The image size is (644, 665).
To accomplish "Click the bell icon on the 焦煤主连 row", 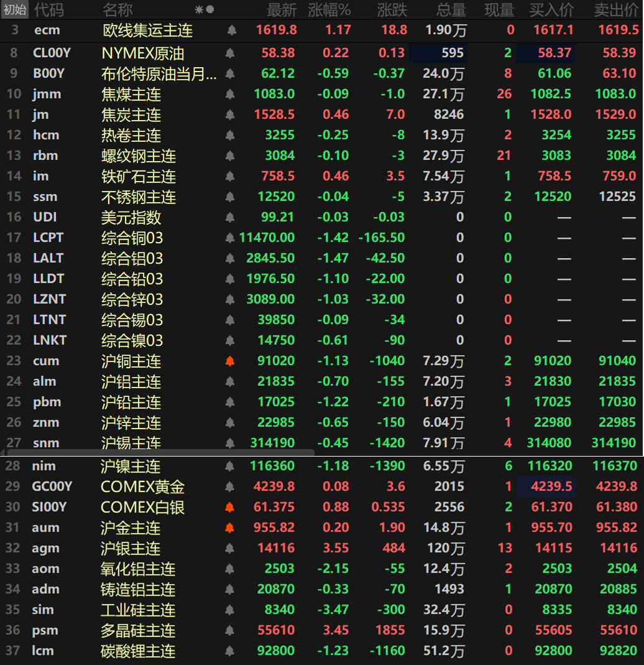I will point(230,94).
